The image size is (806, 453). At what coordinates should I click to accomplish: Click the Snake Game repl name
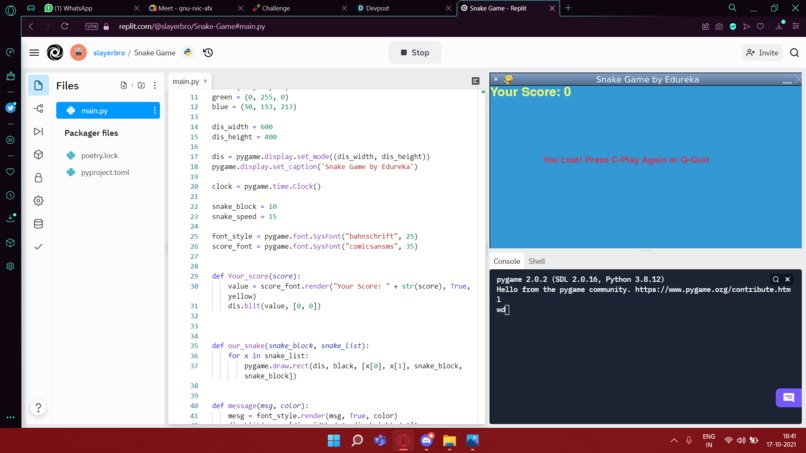pos(154,53)
